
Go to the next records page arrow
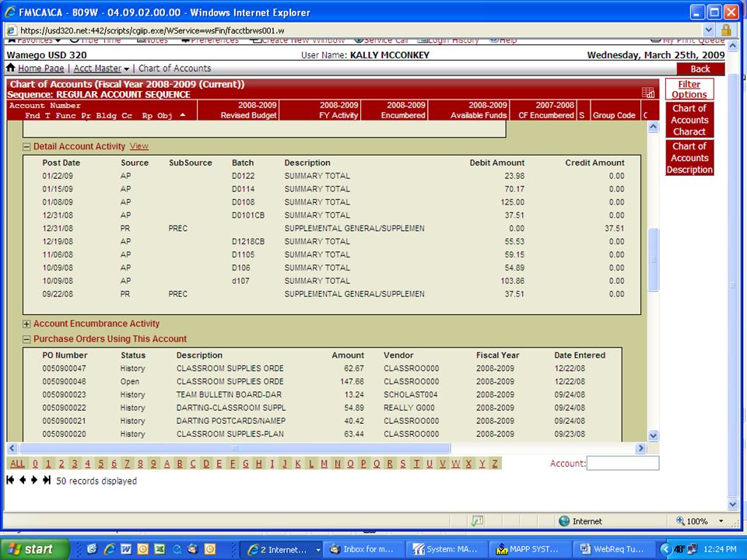(33, 480)
